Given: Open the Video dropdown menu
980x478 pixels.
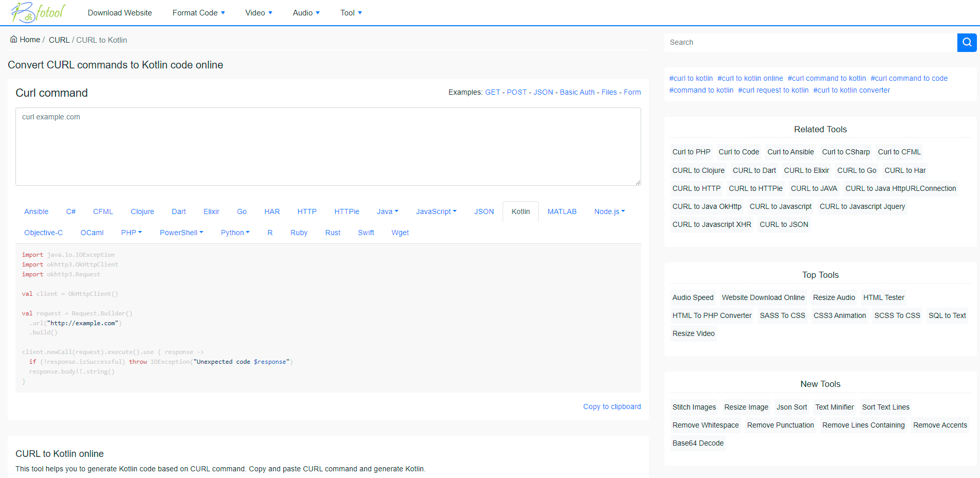Looking at the screenshot, I should click(x=259, y=12).
